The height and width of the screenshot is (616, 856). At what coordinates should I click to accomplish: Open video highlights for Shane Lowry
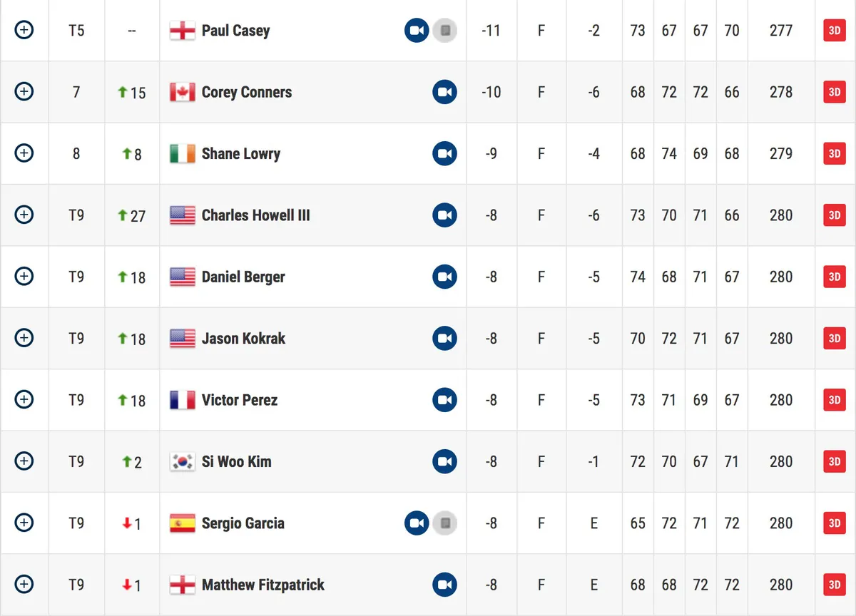[x=445, y=154]
